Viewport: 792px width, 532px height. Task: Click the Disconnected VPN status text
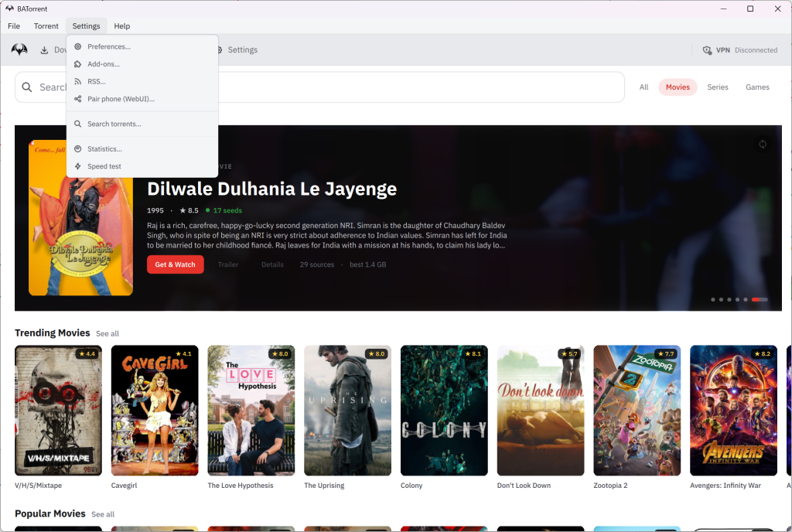point(756,50)
